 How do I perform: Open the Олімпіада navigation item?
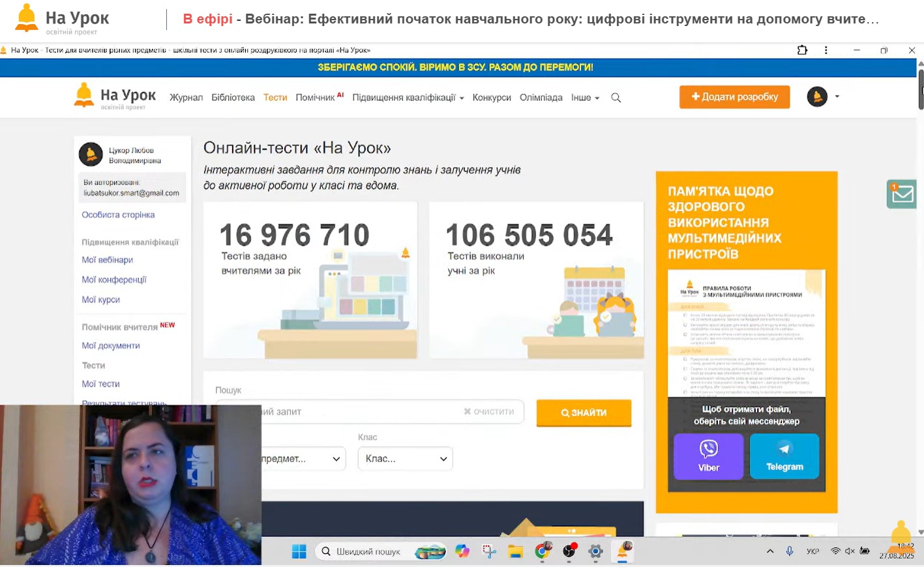(541, 98)
